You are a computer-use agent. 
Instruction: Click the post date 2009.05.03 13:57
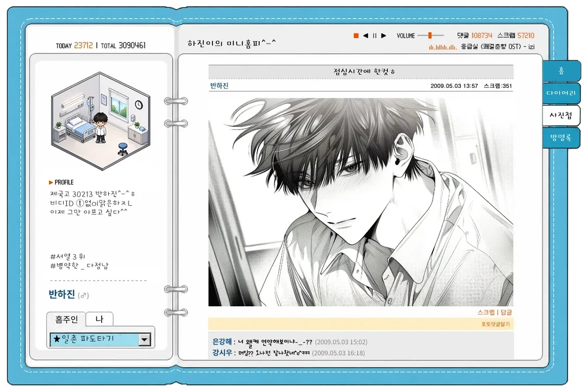(x=454, y=86)
